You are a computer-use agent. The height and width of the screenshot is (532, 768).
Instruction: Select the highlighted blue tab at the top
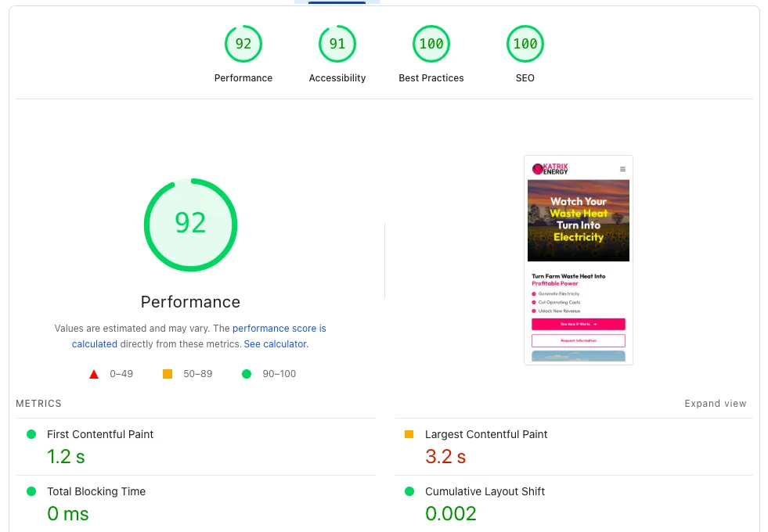[337, 3]
